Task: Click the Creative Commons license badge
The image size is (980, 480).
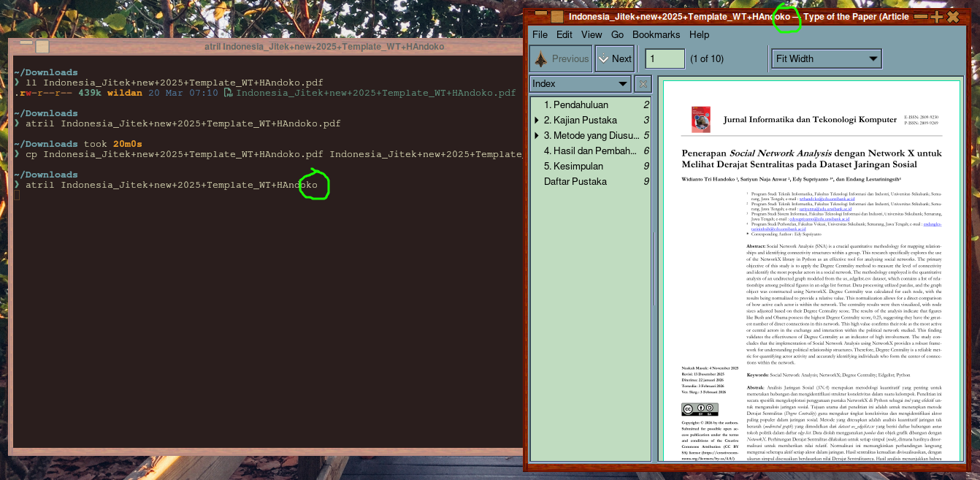Action: point(700,409)
